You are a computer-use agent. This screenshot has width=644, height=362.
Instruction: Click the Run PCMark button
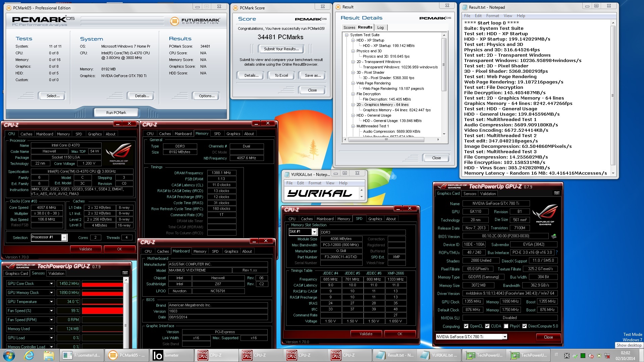tap(116, 113)
